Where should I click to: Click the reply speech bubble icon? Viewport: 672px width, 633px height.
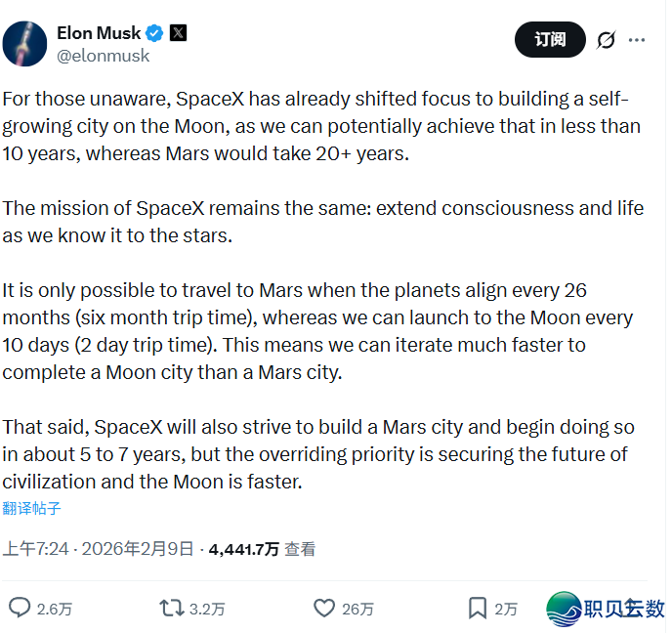(x=20, y=608)
